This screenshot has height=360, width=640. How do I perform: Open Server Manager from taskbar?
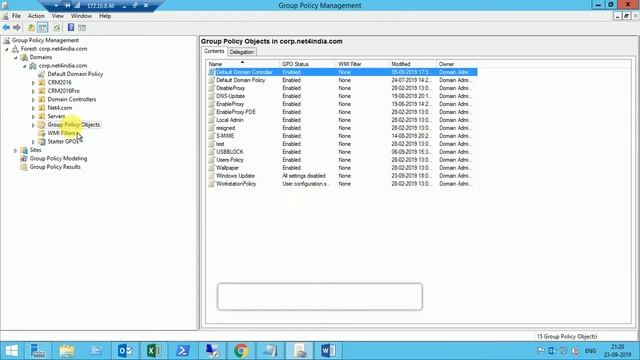(38, 351)
